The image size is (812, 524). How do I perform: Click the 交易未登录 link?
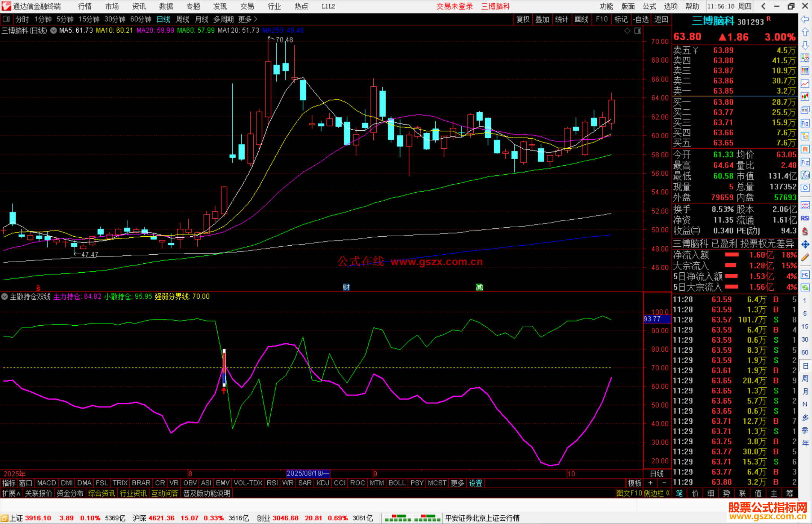(454, 6)
